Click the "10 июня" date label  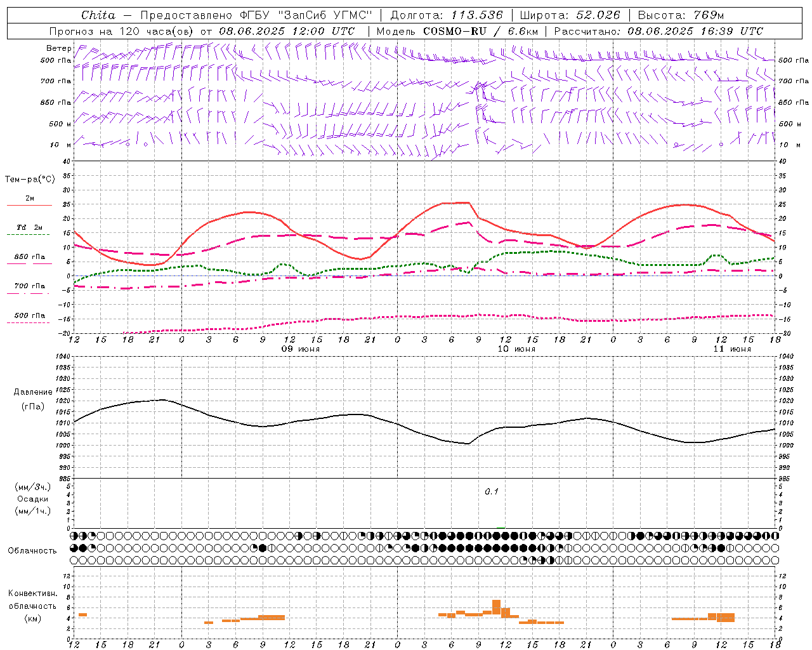point(516,349)
